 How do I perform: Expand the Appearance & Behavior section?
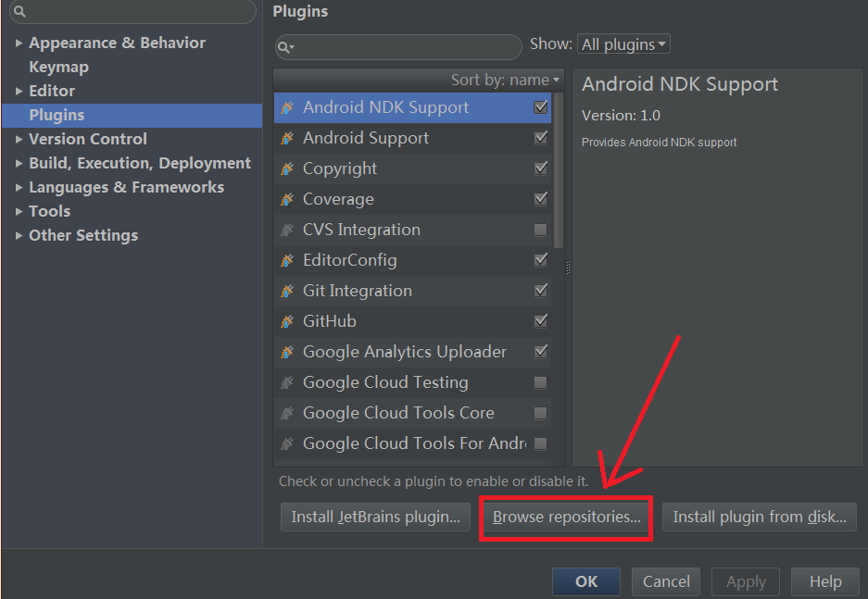pos(19,43)
